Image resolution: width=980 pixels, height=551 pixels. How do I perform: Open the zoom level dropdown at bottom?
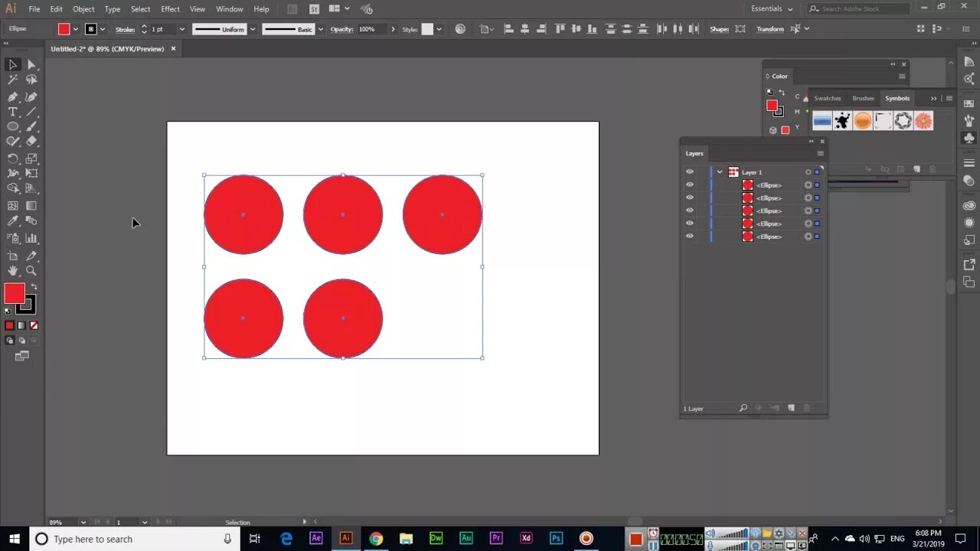[83, 522]
